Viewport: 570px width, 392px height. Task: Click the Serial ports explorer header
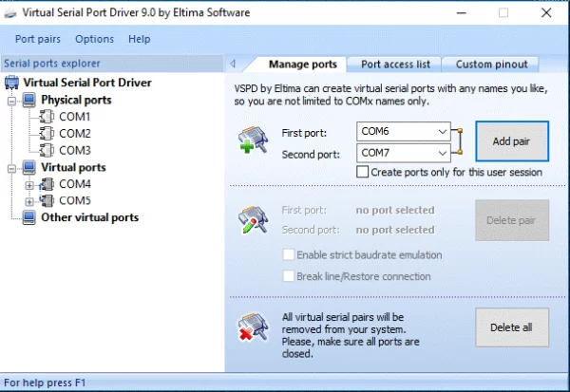coord(112,64)
